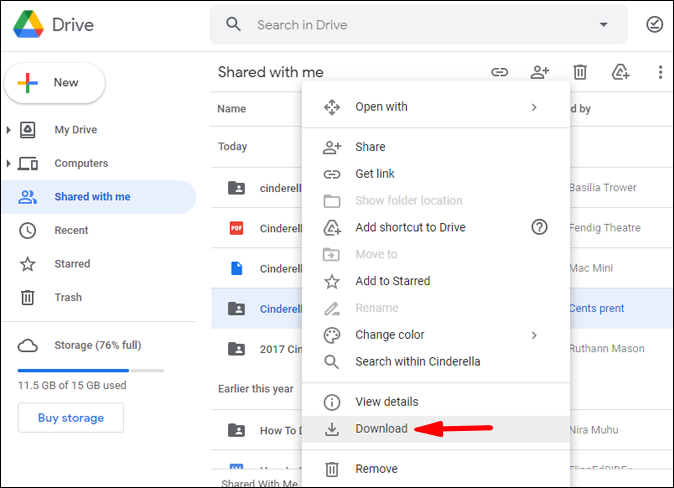
Task: Click the Buy storage button
Action: pyautogui.click(x=71, y=418)
